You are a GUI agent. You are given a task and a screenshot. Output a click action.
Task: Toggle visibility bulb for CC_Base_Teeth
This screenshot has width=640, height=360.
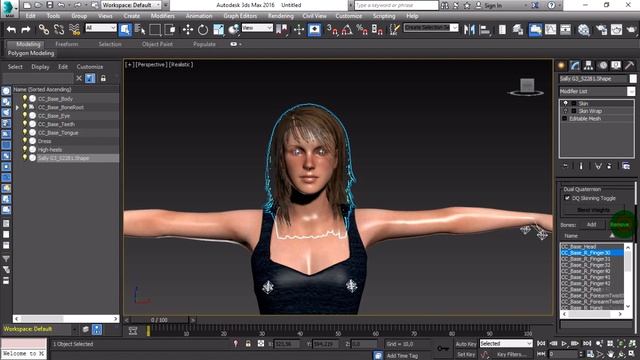(x=24, y=124)
